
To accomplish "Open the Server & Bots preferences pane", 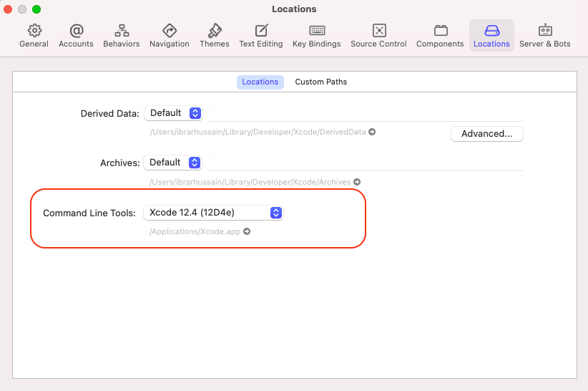I will 545,36.
